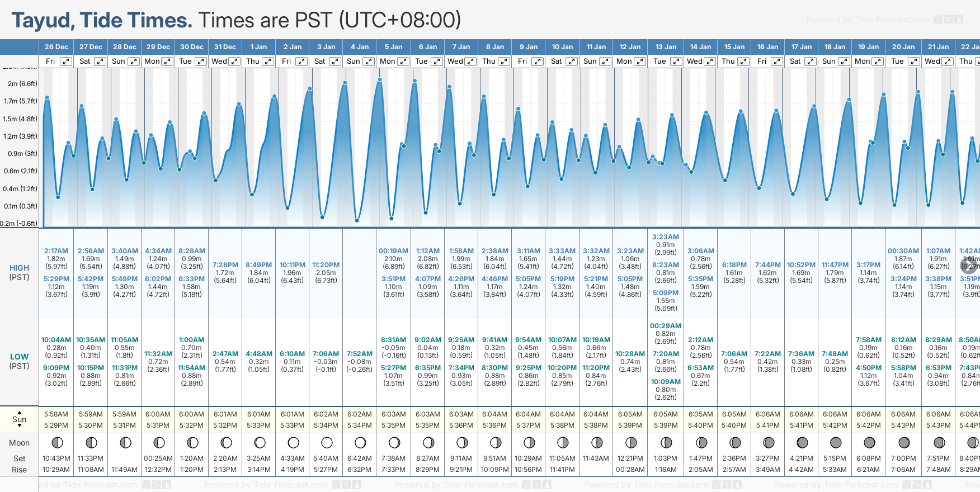Click expand icon beside Wed 21 Jan

point(947,61)
